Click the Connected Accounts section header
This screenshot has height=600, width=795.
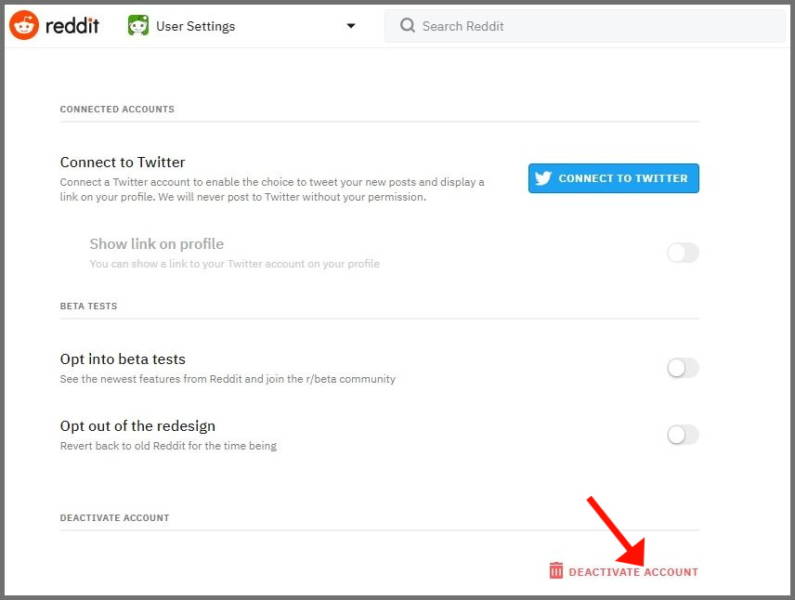117,109
